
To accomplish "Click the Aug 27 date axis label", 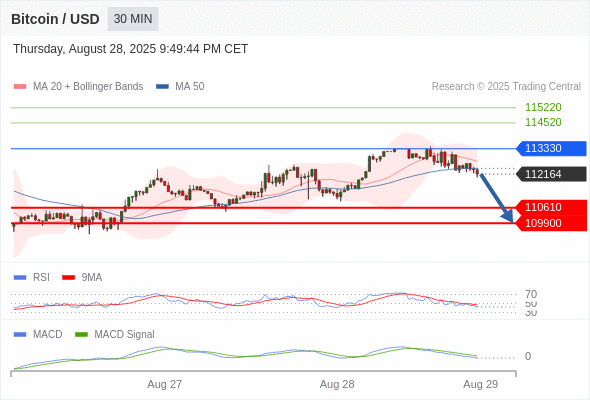I will [x=164, y=384].
